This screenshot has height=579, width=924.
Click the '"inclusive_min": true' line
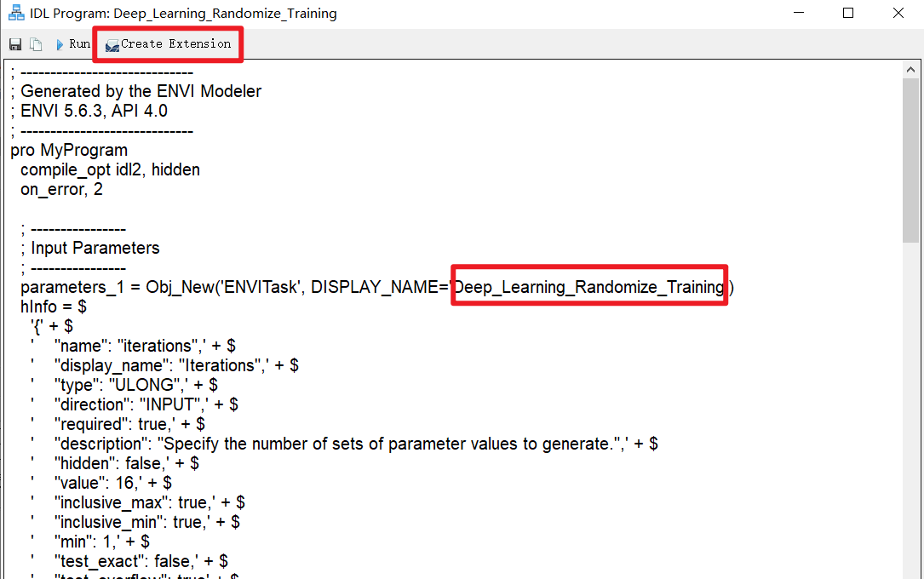135,522
